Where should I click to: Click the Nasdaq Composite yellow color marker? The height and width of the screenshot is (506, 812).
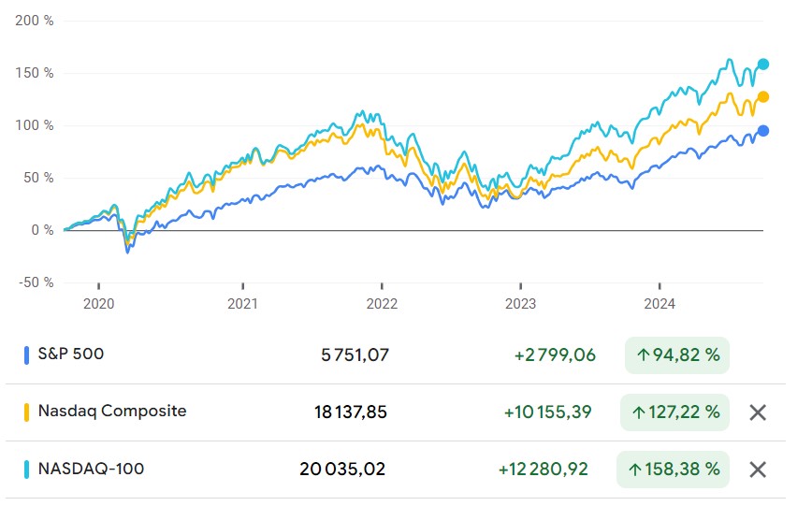[x=27, y=412]
